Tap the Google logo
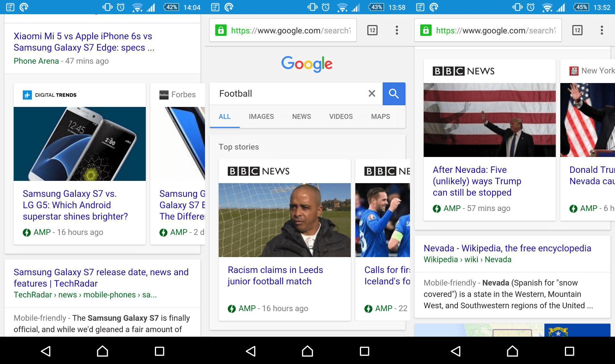 [x=307, y=64]
